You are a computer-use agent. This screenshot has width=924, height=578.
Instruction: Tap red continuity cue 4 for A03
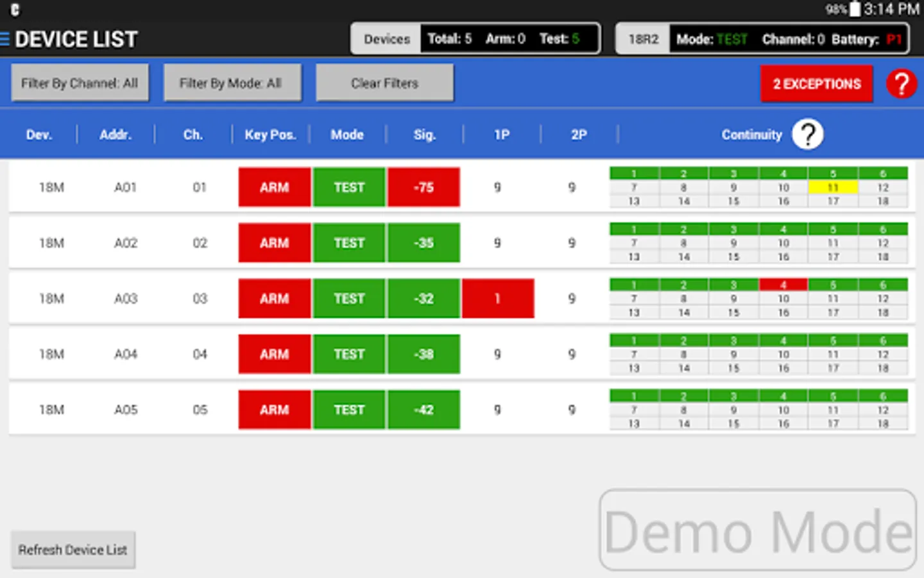[783, 285]
